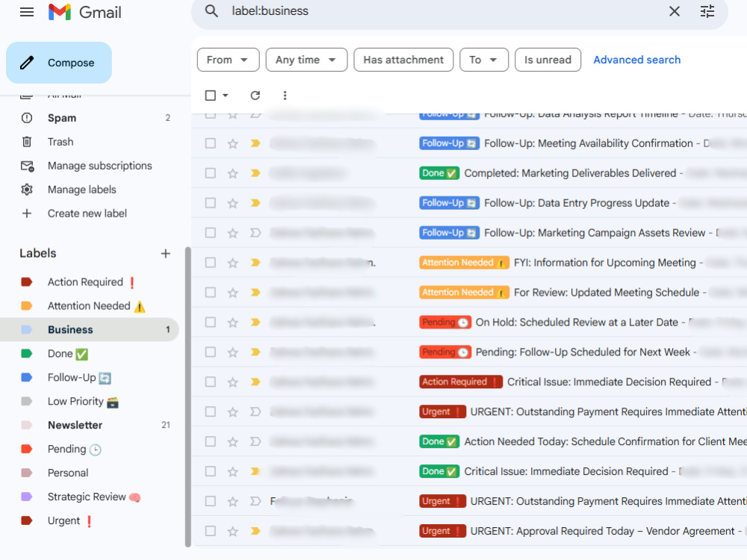
Task: Click the search magnifier icon
Action: [x=211, y=11]
